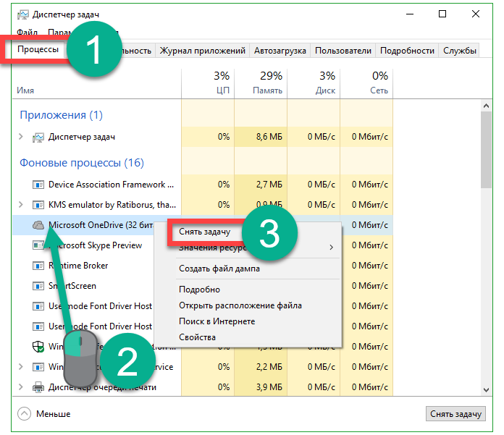Expand the KMS emulator by Ratiborus row

pos(21,205)
